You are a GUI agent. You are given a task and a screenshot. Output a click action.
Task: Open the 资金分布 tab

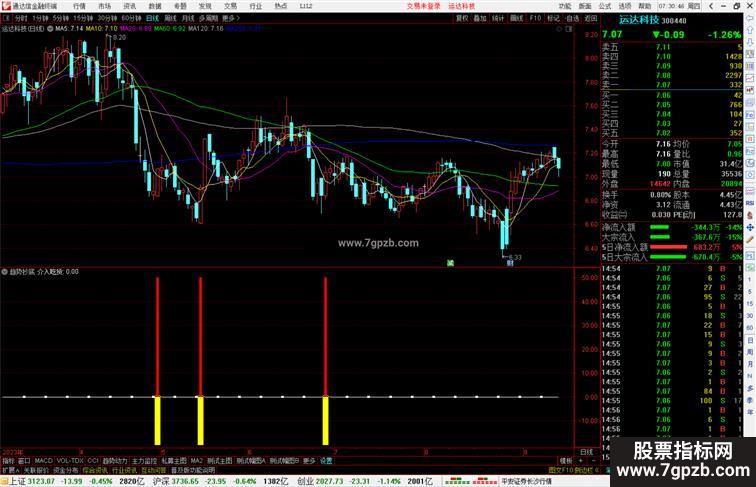66,470
